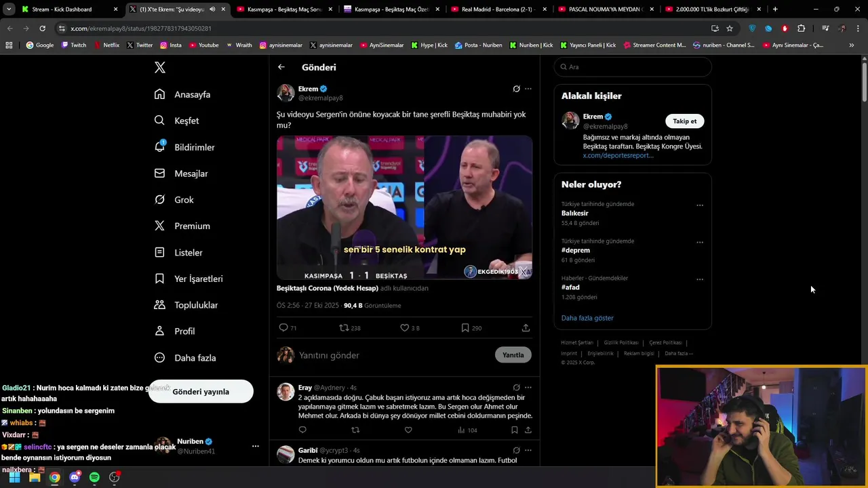
Task: Bookmark the post showing 290
Action: point(471,327)
